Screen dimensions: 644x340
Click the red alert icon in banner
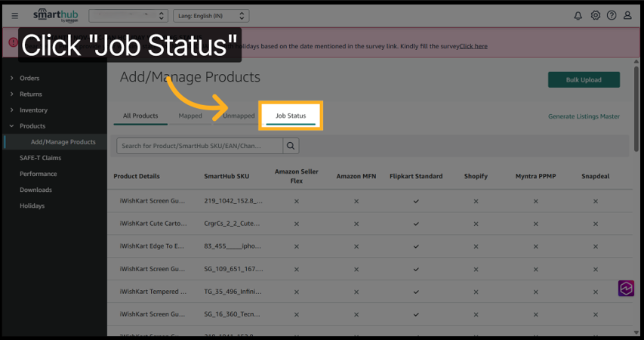(13, 43)
